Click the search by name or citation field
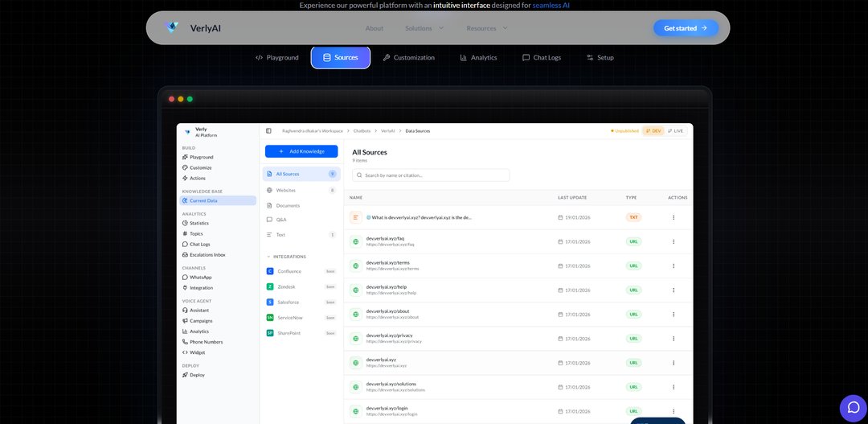 coord(431,175)
